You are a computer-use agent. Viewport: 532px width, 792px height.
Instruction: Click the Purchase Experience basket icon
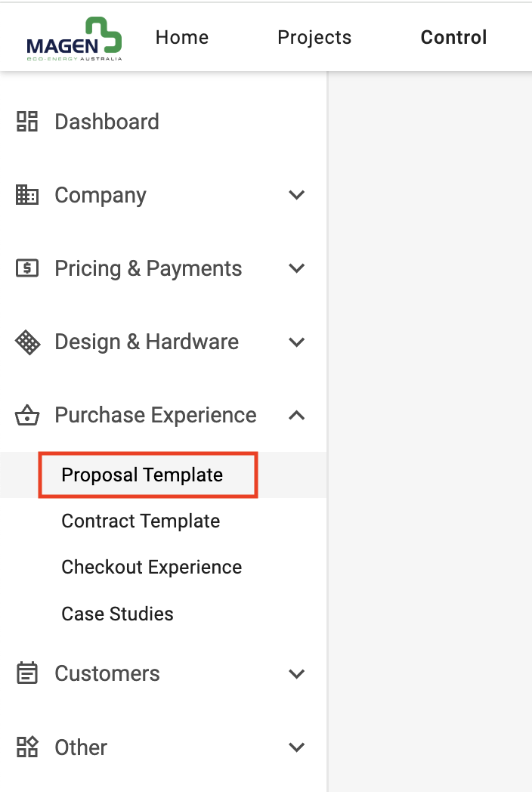(27, 415)
